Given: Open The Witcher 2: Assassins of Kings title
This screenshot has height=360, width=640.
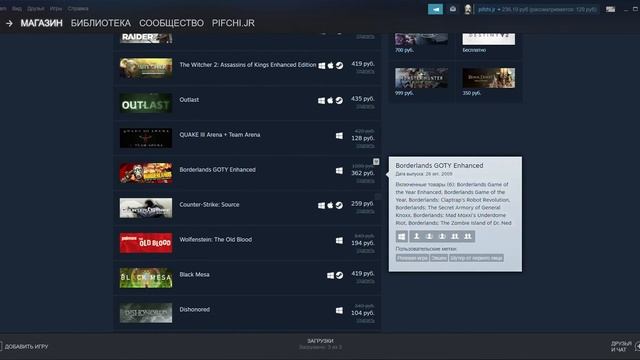Looking at the screenshot, I should click(x=248, y=65).
